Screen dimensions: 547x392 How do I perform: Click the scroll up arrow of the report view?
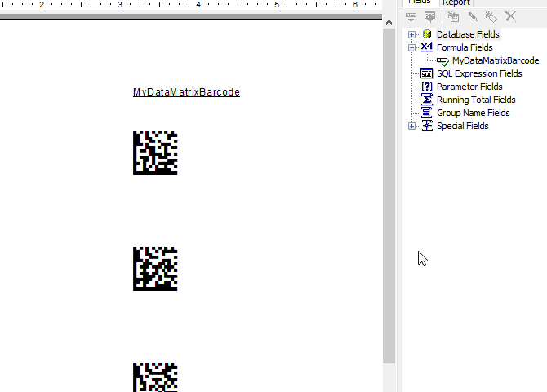[389, 22]
